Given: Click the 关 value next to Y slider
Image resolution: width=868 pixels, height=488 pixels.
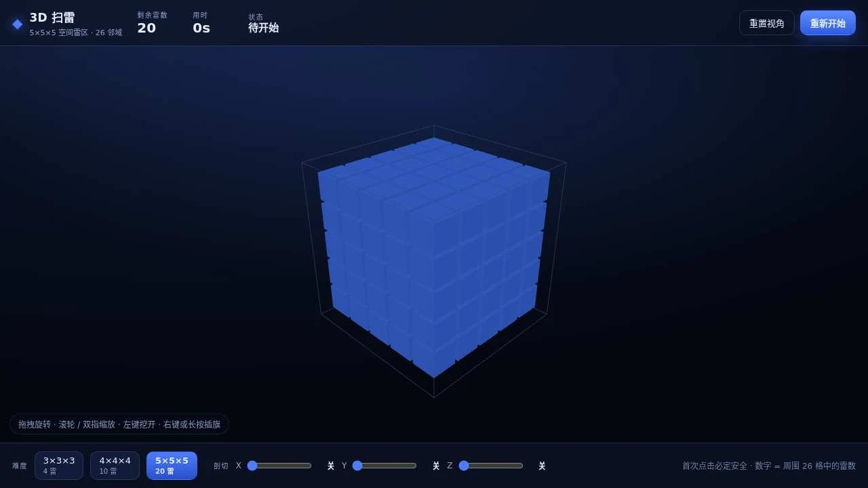Looking at the screenshot, I should [x=436, y=466].
